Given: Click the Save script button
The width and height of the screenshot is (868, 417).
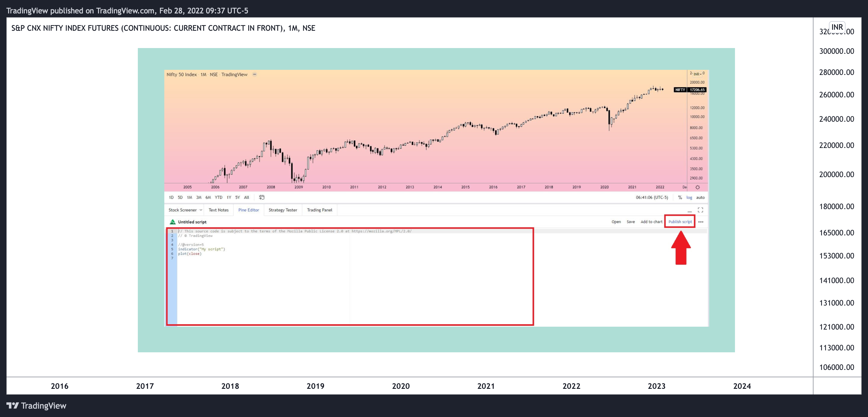Looking at the screenshot, I should point(631,222).
